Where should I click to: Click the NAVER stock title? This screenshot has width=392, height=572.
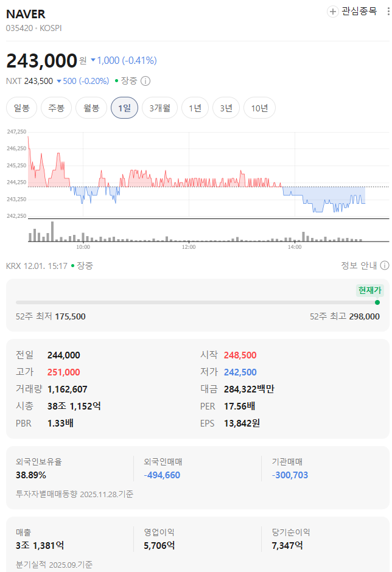[26, 14]
